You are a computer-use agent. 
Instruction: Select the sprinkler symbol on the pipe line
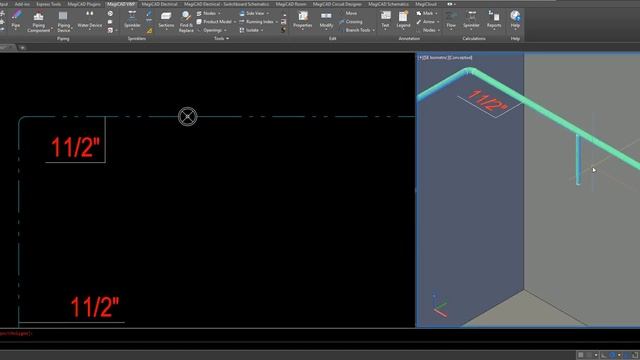188,117
